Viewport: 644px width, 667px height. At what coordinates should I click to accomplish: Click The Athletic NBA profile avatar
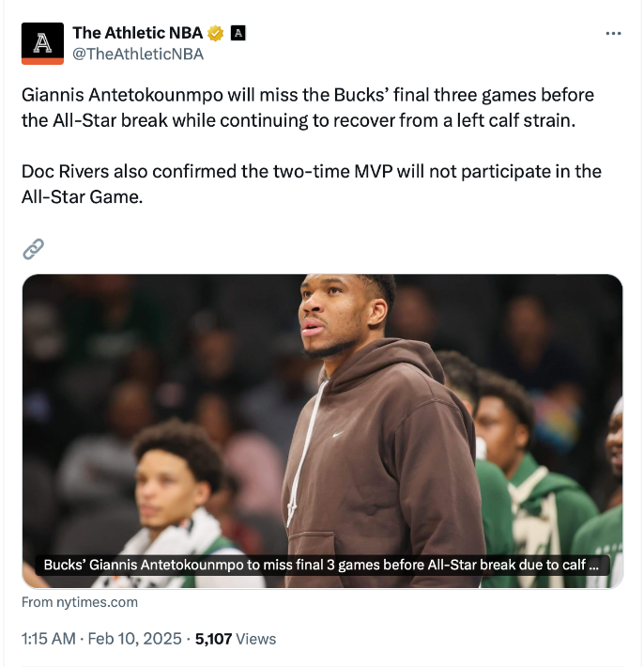(42, 43)
